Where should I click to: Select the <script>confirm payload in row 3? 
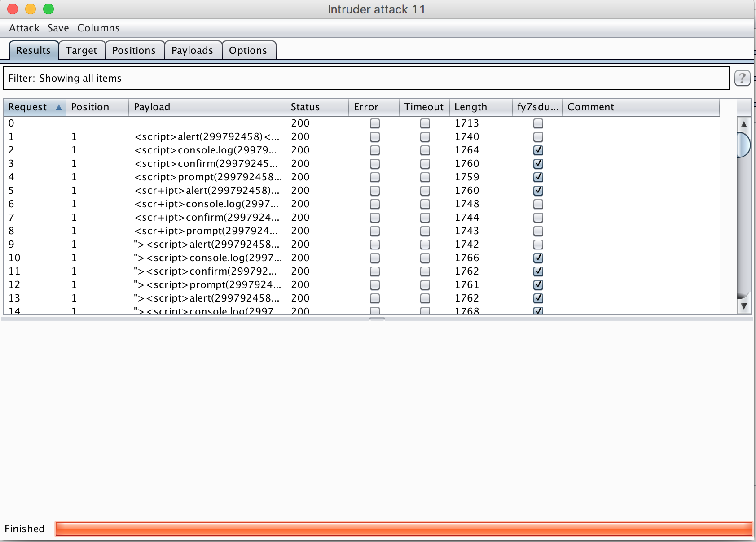(x=206, y=164)
